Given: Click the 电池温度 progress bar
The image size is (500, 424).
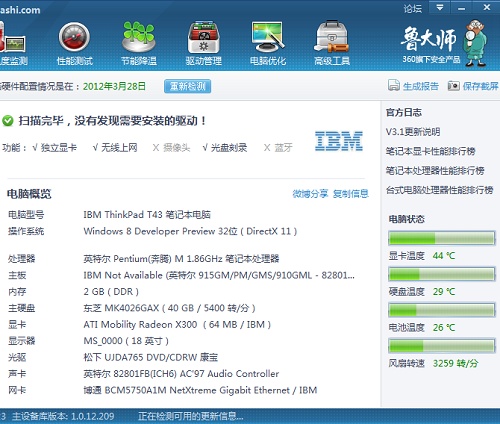Looking at the screenshot, I should pyautogui.click(x=442, y=310).
